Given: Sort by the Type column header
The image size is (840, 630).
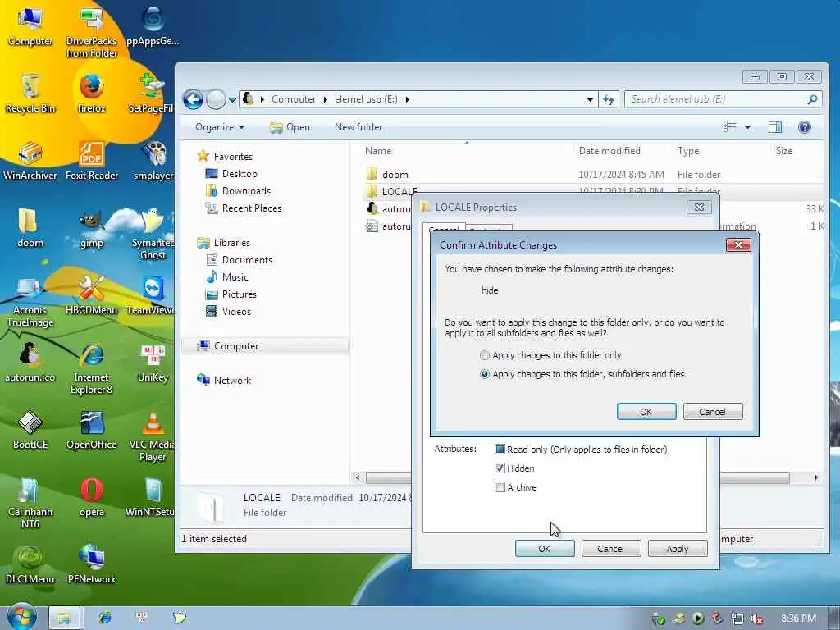Looking at the screenshot, I should click(x=688, y=151).
